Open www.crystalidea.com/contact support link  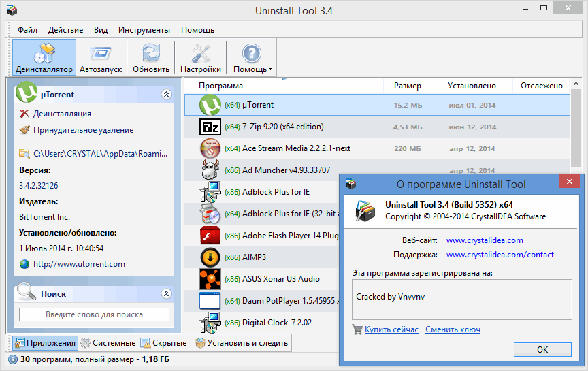click(500, 255)
